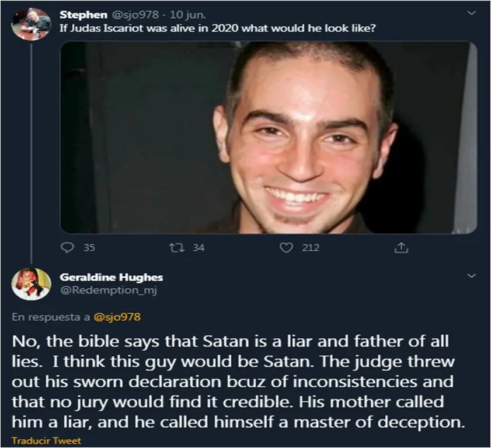Image resolution: width=491 pixels, height=448 pixels.
Task: Click Traducir Tweet to translate
Action: (47, 440)
